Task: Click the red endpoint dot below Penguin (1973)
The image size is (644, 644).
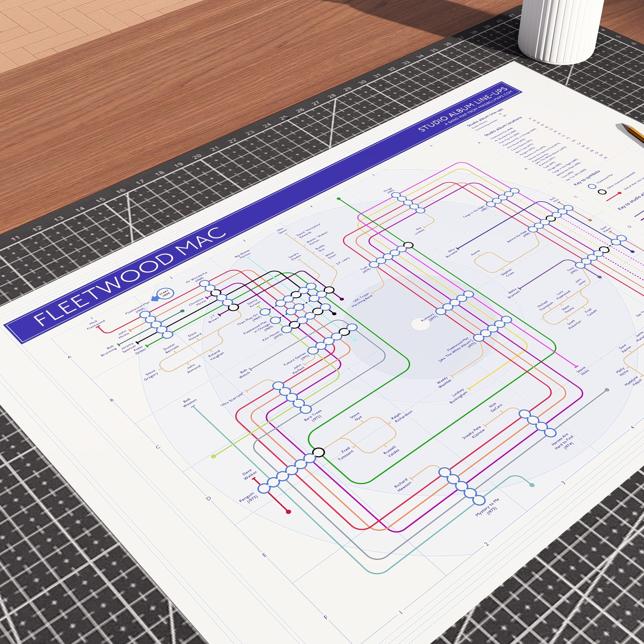Action: coord(288,512)
